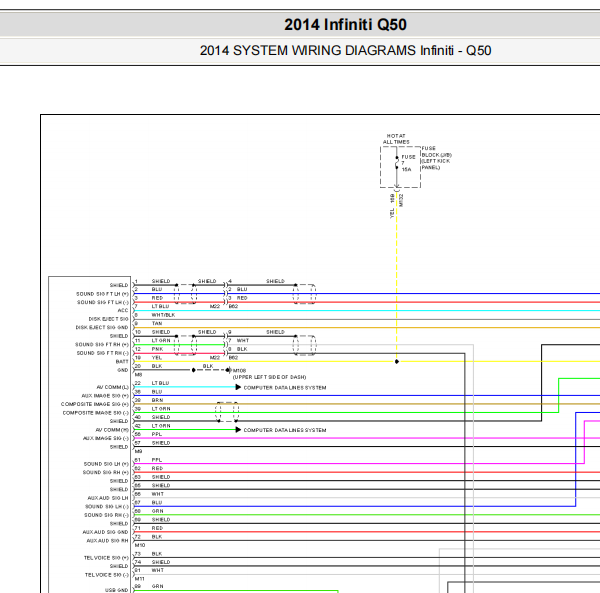The width and height of the screenshot is (600, 593).
Task: Select the 'FUSE 7 15A' text
Action: 408,163
